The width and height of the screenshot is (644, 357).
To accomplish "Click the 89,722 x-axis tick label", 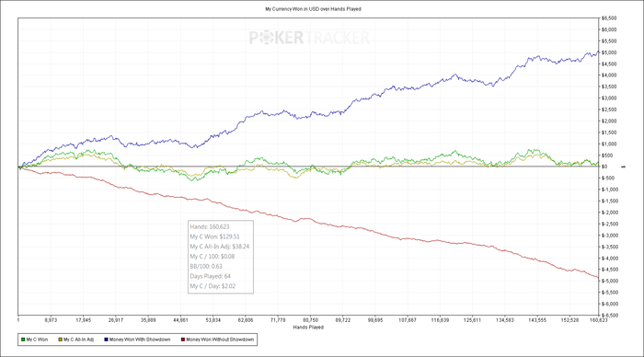I will (x=343, y=320).
